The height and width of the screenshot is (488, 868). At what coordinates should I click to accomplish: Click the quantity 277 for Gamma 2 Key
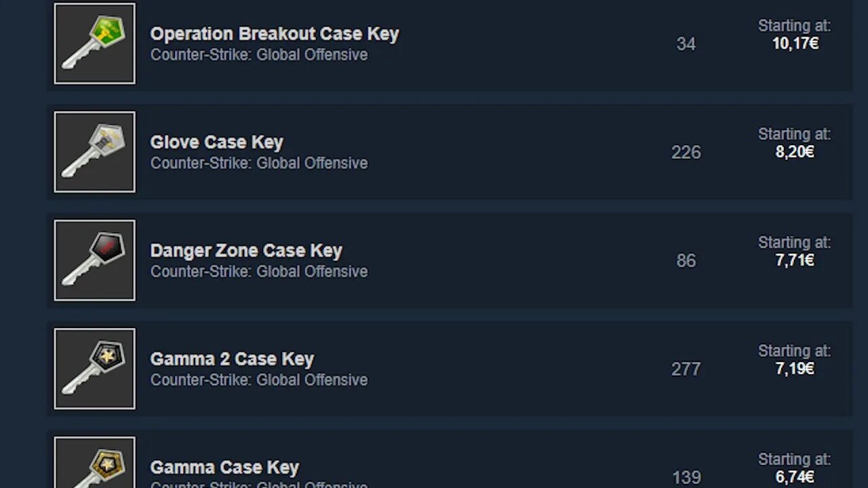click(x=686, y=369)
